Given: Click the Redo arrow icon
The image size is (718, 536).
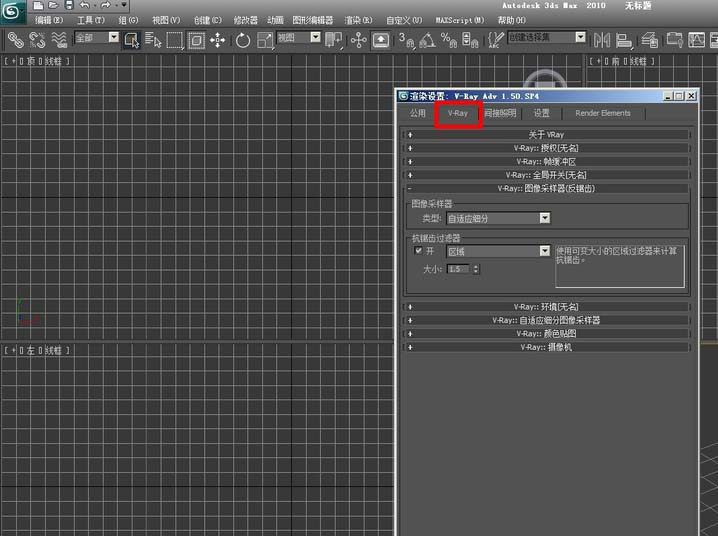Looking at the screenshot, I should pos(105,5).
